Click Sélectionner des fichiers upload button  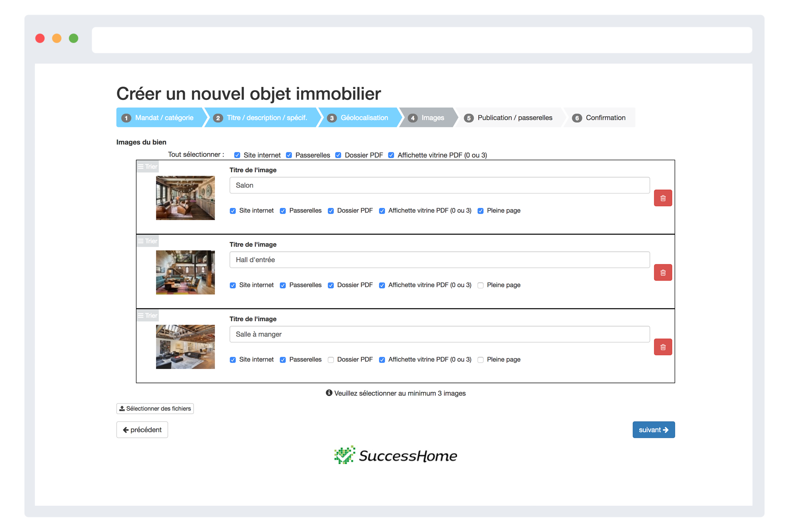[x=155, y=408]
